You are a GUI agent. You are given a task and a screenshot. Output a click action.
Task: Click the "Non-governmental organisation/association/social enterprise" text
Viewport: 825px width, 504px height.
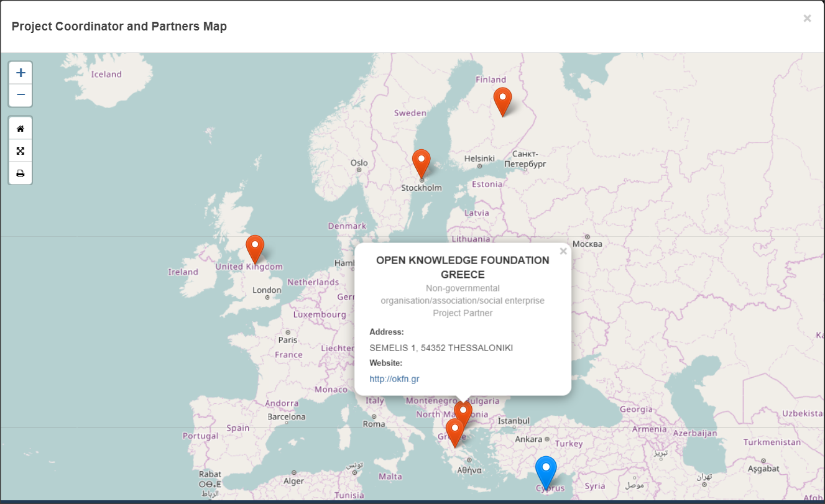[x=463, y=295]
